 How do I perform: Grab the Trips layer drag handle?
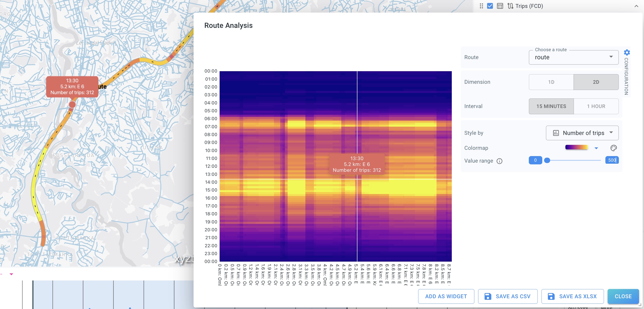pos(481,6)
